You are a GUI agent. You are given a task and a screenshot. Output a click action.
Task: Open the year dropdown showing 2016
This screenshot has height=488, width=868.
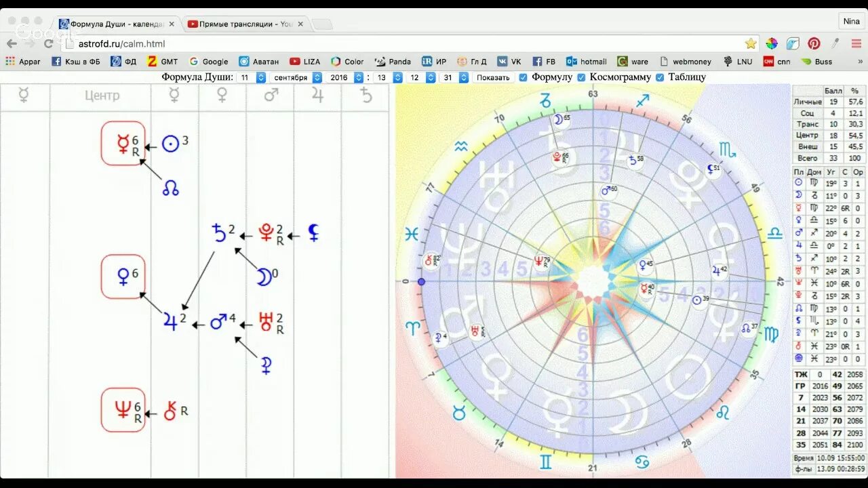coord(344,77)
